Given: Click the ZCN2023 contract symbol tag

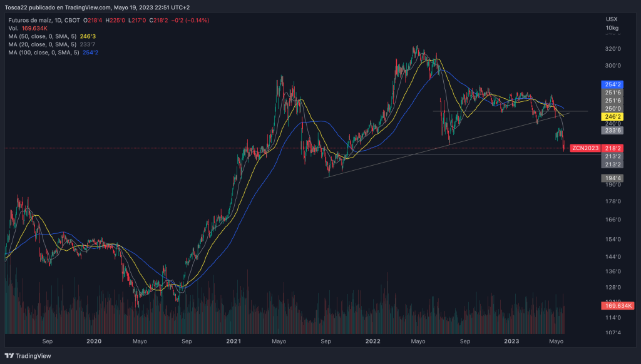Looking at the screenshot, I should click(x=585, y=148).
